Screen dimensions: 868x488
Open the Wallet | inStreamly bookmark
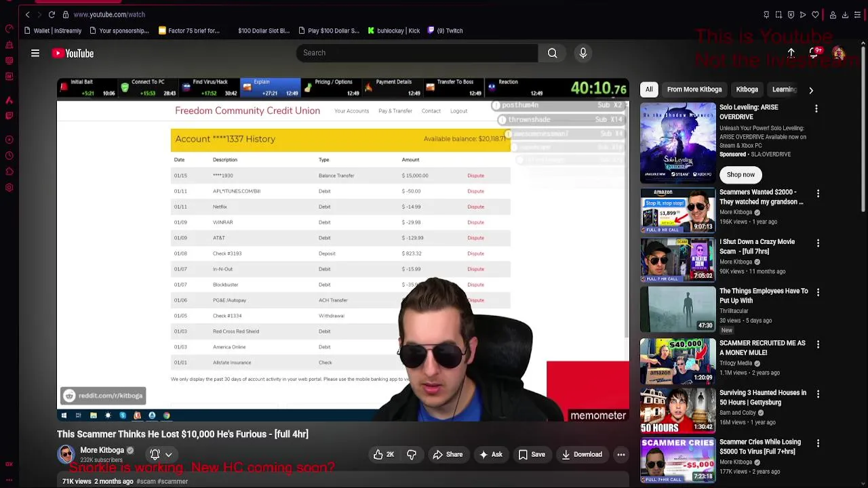52,30
